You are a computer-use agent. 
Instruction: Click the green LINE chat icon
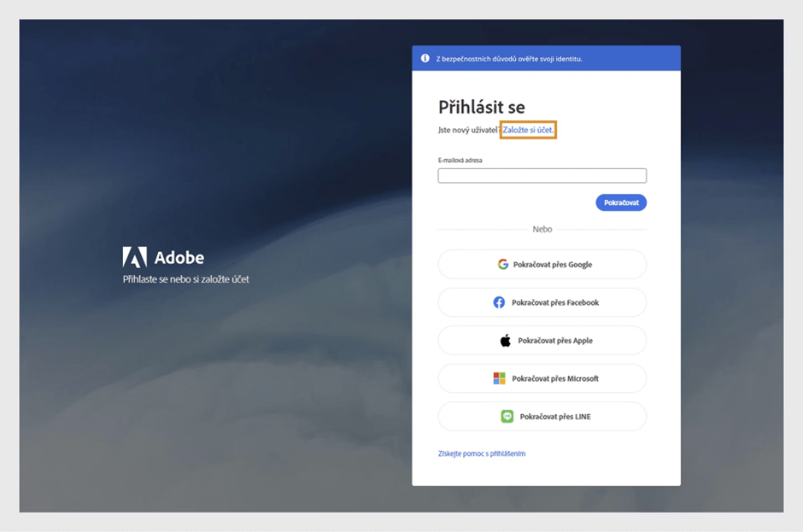point(507,416)
